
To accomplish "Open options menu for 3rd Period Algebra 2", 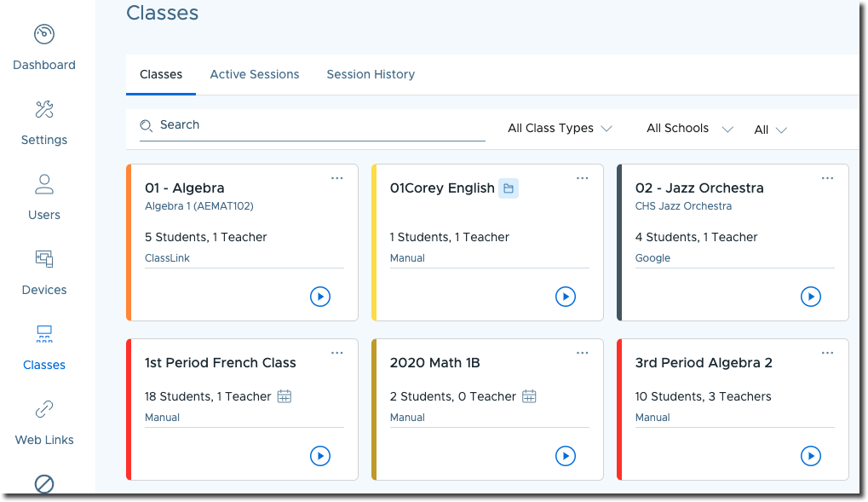I will pyautogui.click(x=827, y=353).
